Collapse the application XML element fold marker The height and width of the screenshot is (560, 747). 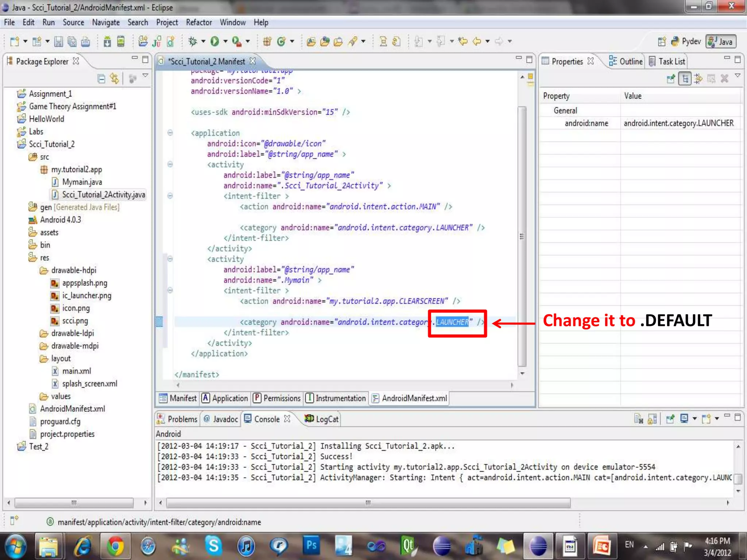tap(170, 133)
